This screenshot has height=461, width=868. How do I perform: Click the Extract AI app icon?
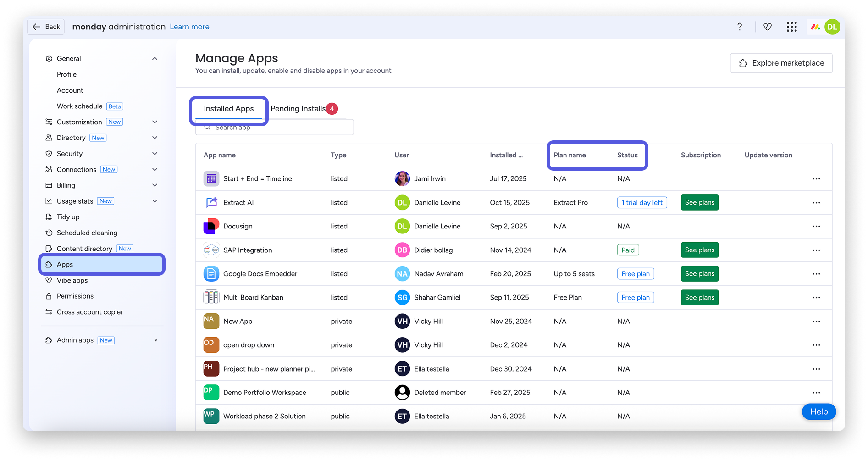tap(211, 202)
